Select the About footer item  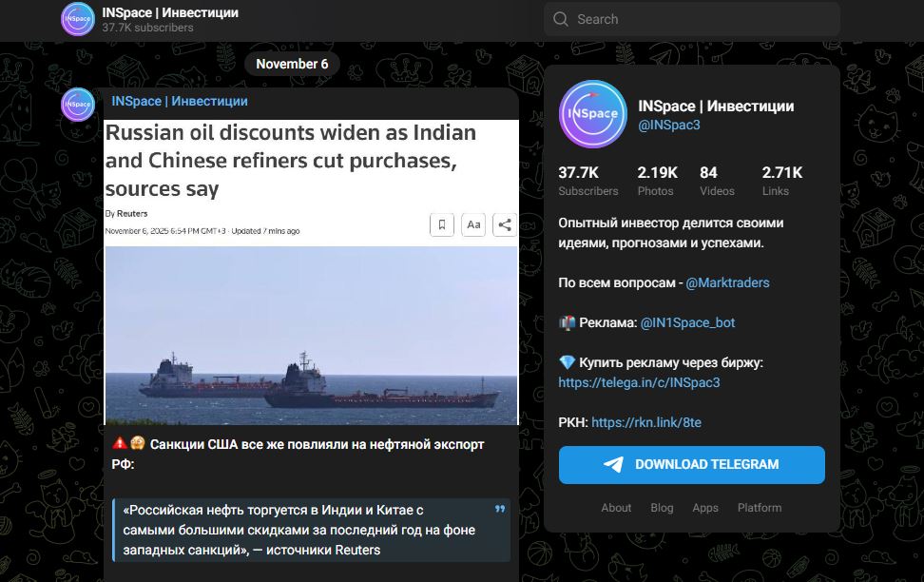[616, 508]
